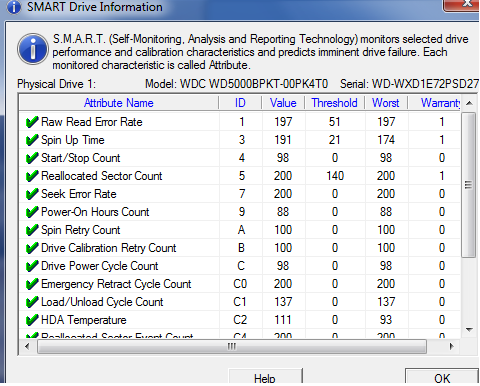Click the scroll down arrow of the list
The width and height of the screenshot is (480, 386).
[x=469, y=330]
